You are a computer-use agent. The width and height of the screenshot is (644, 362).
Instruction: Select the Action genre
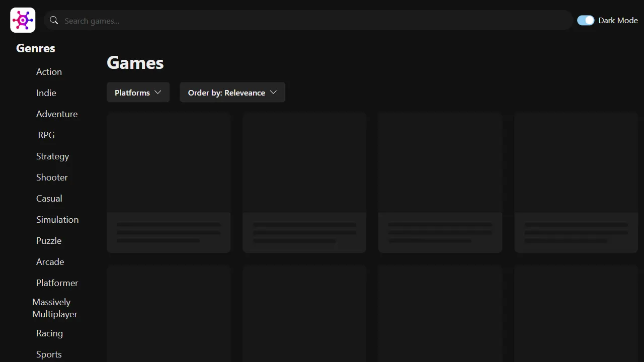[49, 72]
